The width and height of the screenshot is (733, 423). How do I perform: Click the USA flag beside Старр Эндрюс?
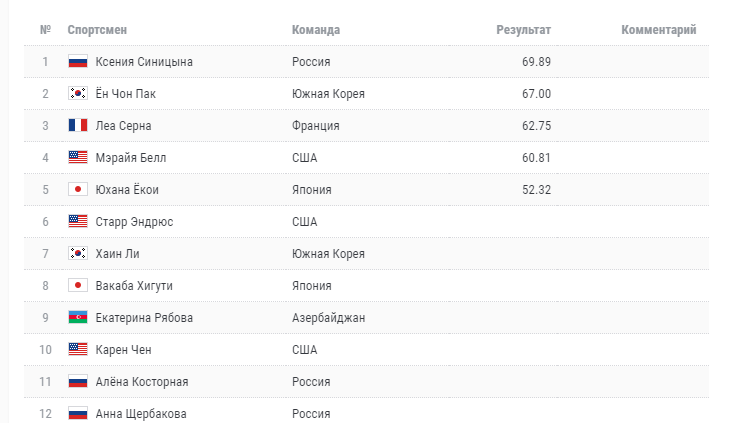78,222
